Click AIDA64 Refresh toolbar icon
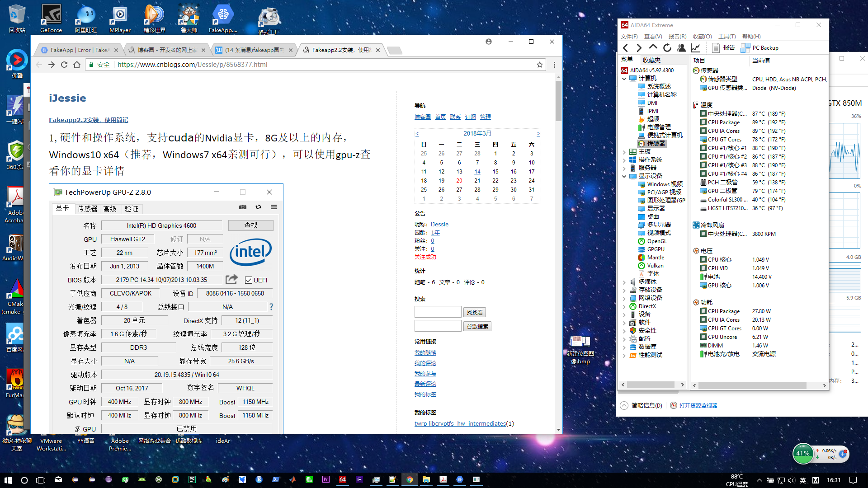The height and width of the screenshot is (488, 868). (667, 48)
